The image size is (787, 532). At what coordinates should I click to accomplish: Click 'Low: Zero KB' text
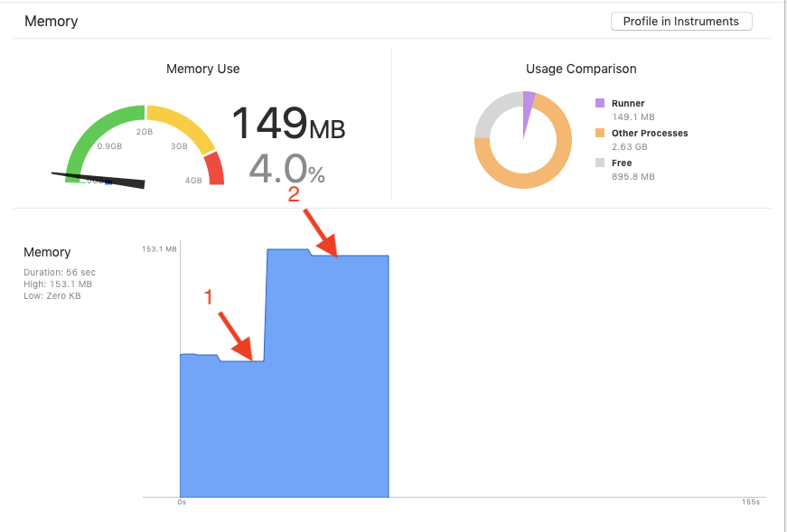point(52,295)
